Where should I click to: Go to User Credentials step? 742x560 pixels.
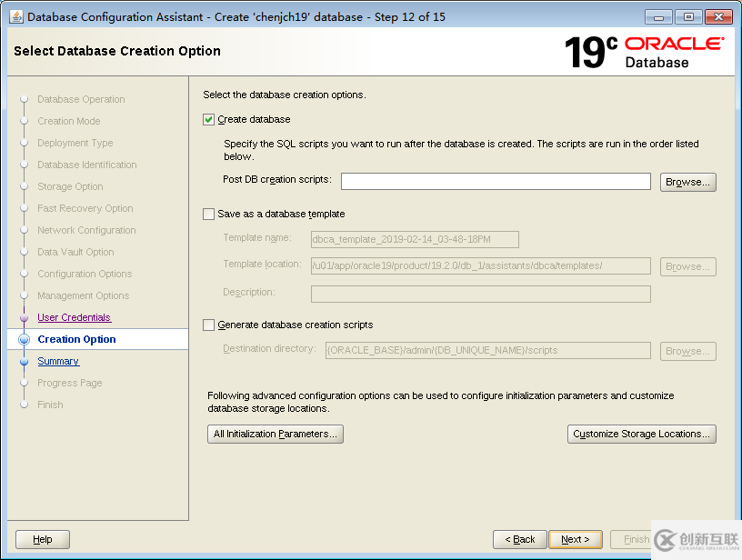(75, 317)
